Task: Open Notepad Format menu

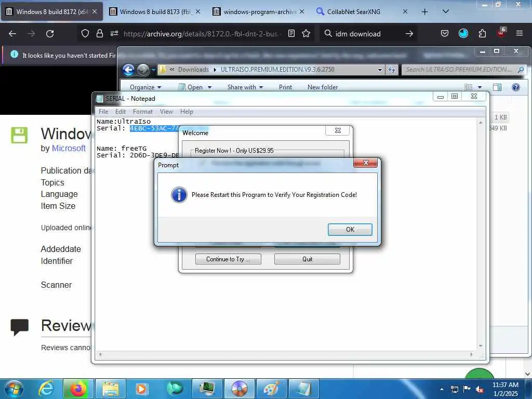Action: point(142,111)
